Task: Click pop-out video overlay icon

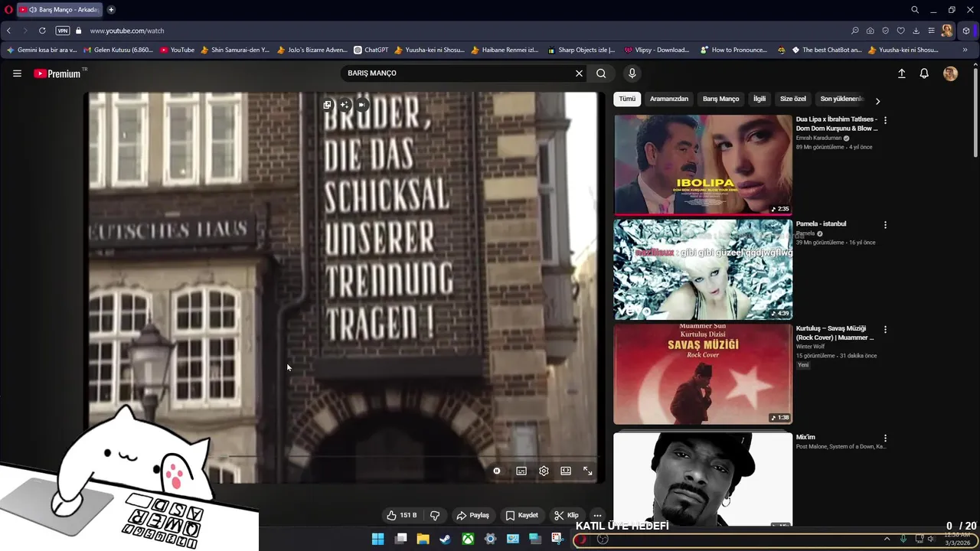Action: click(327, 105)
